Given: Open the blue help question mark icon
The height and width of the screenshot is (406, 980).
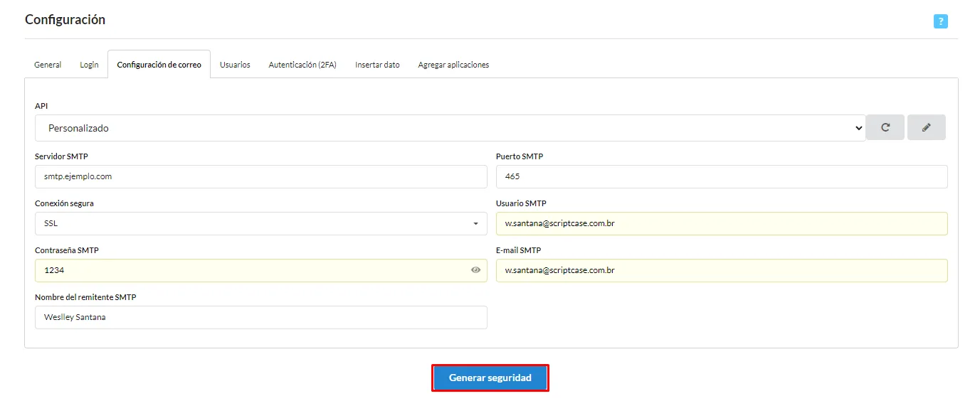Looking at the screenshot, I should click(x=940, y=21).
